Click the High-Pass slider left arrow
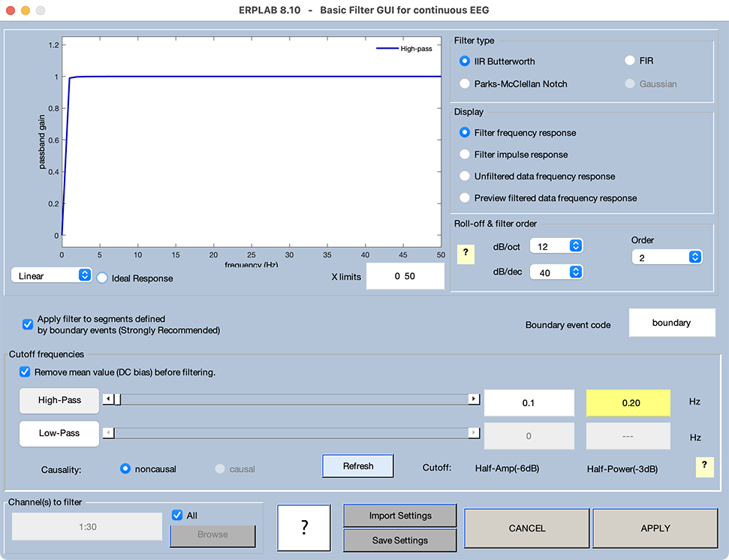Viewport: 729px width, 560px height. (x=108, y=399)
